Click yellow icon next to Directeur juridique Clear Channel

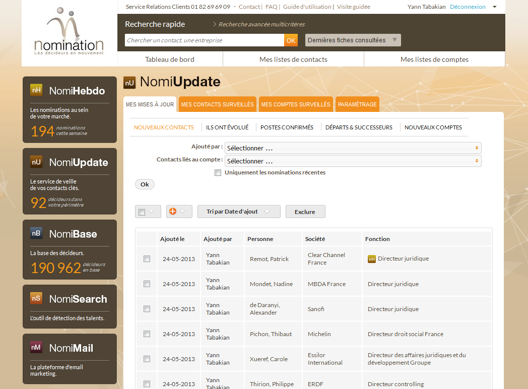click(371, 259)
